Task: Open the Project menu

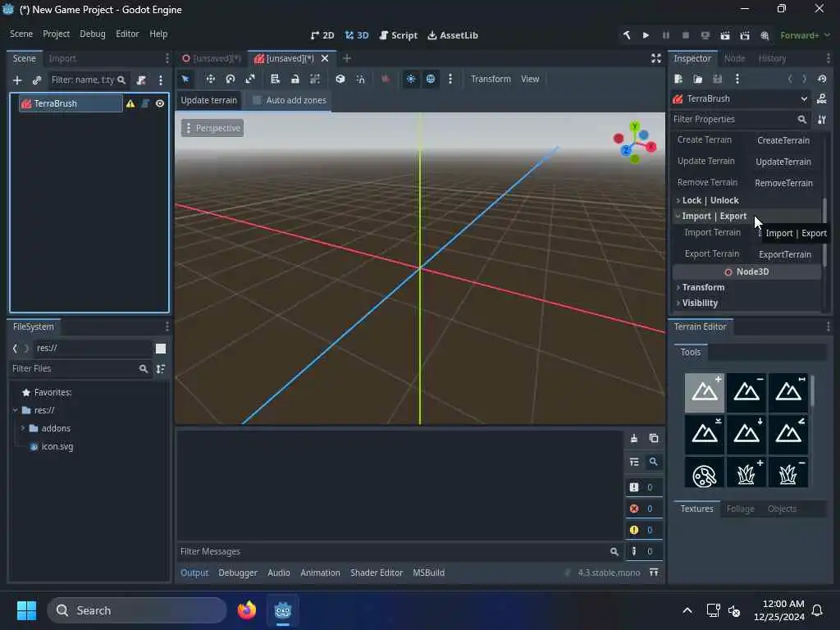Action: point(57,34)
